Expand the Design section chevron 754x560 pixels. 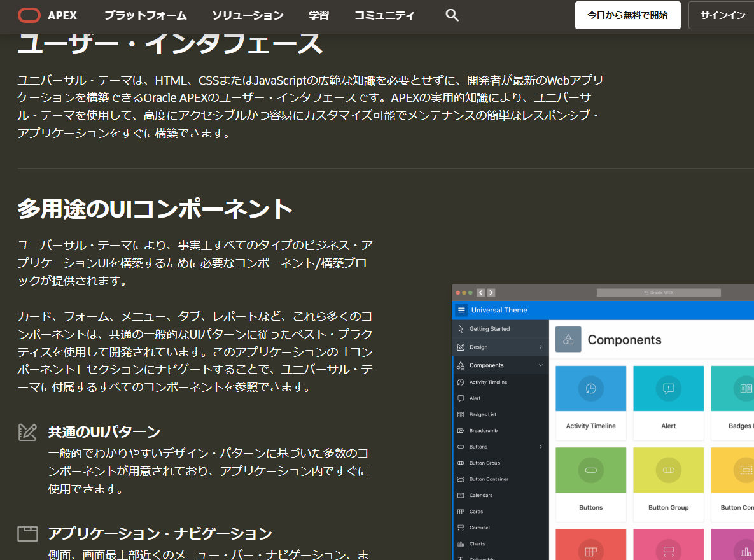540,347
